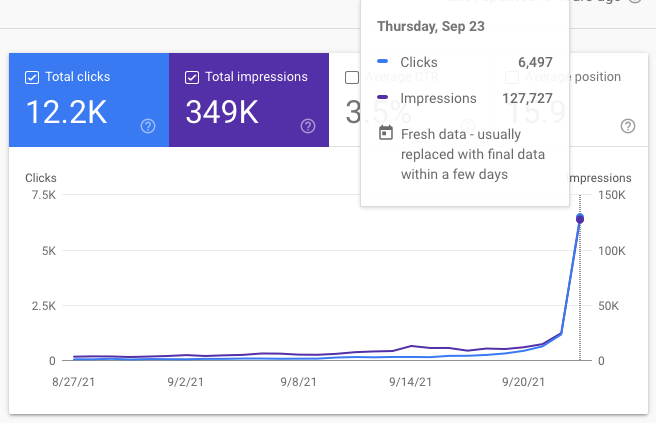
Task: Open the Average position help icon
Action: 628,126
